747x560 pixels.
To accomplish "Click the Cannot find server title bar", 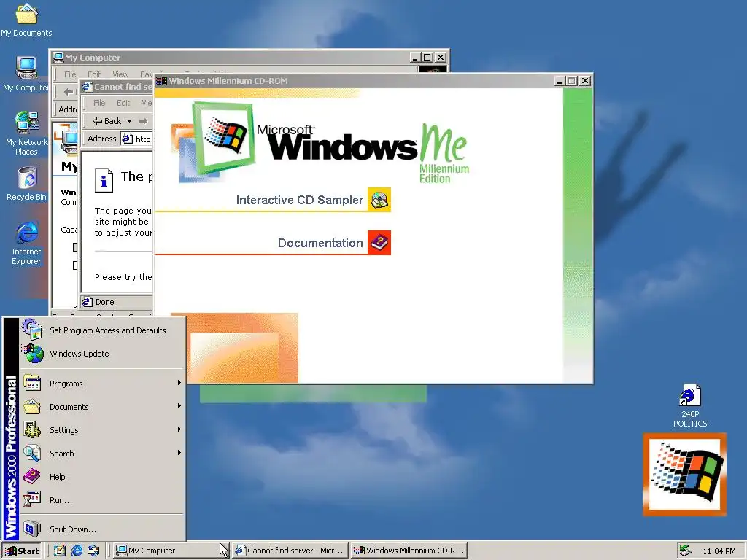I will 117,87.
